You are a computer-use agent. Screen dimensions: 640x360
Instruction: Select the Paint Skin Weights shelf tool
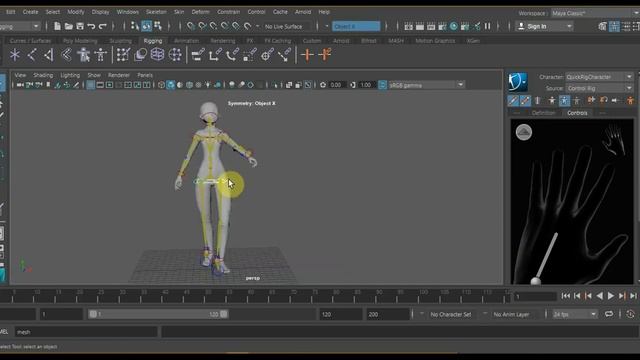[123, 55]
